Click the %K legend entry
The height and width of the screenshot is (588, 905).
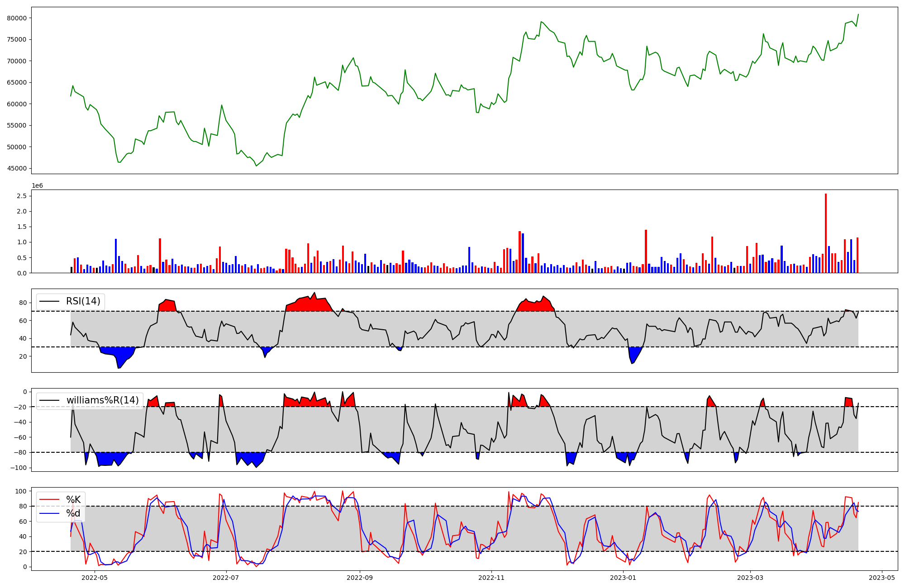(x=73, y=499)
